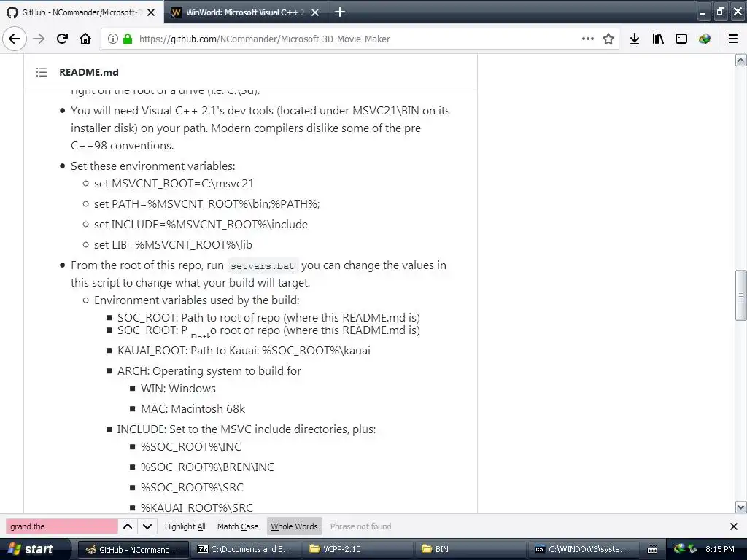747x560 pixels.
Task: Open the downloads panel
Action: pyautogui.click(x=634, y=39)
